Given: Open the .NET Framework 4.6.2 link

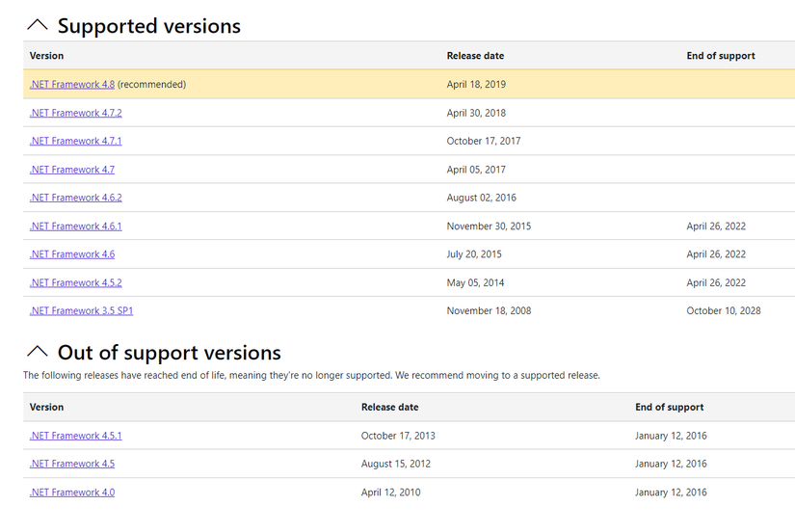Looking at the screenshot, I should click(75, 198).
